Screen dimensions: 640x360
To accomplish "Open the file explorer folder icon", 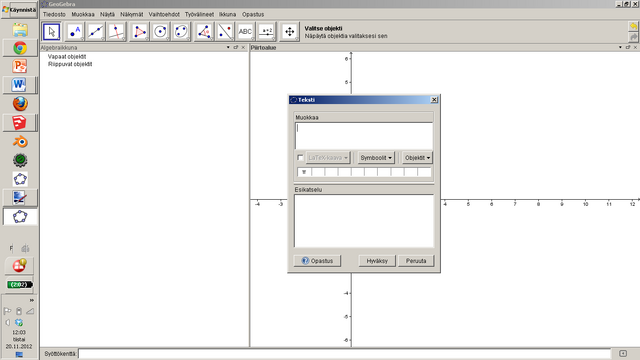I will [20, 30].
